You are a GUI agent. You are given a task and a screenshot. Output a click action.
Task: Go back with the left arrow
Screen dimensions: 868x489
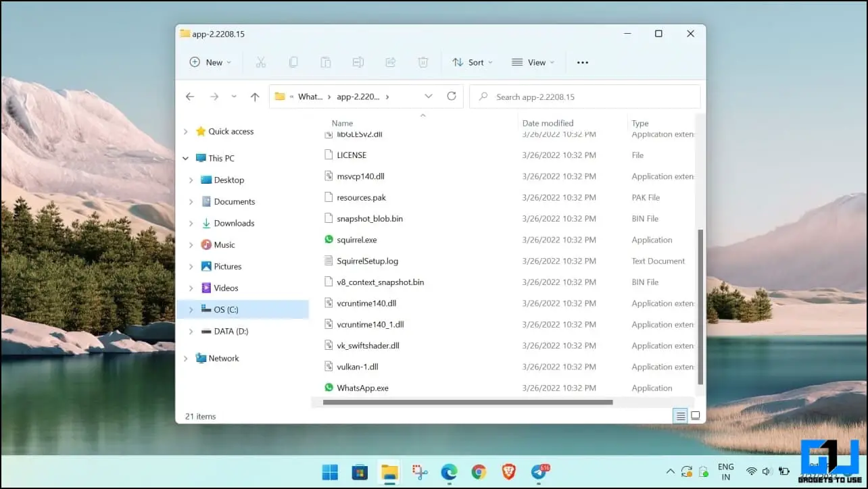190,97
